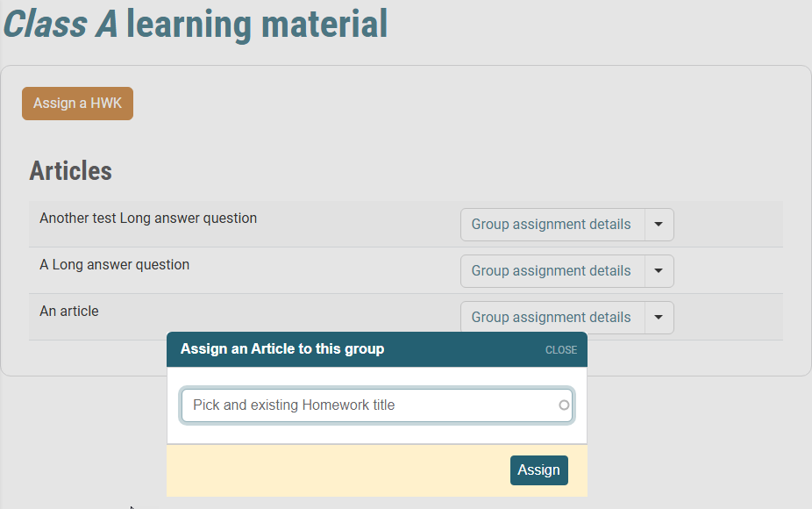Expand the dropdown next to A Long answer question row

pos(659,271)
